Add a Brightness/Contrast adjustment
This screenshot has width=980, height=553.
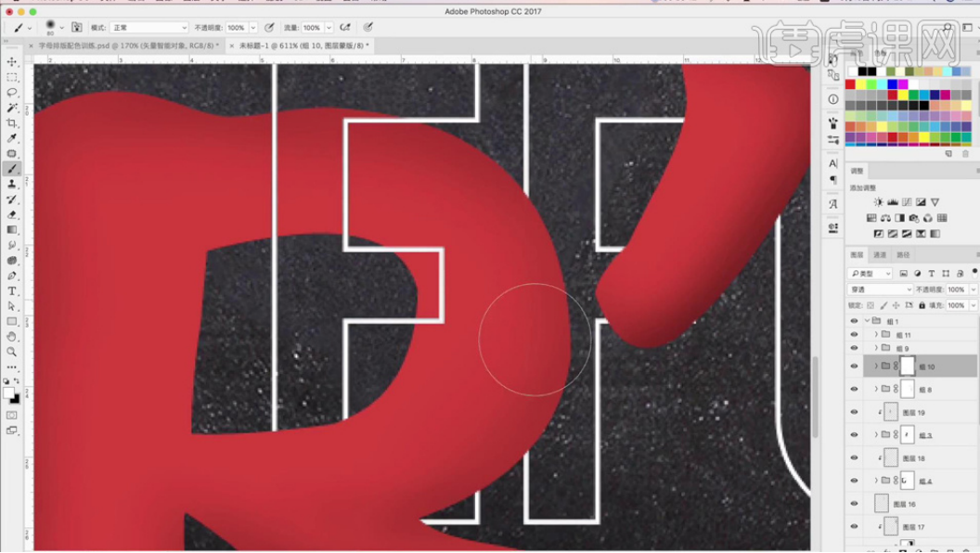tap(878, 202)
